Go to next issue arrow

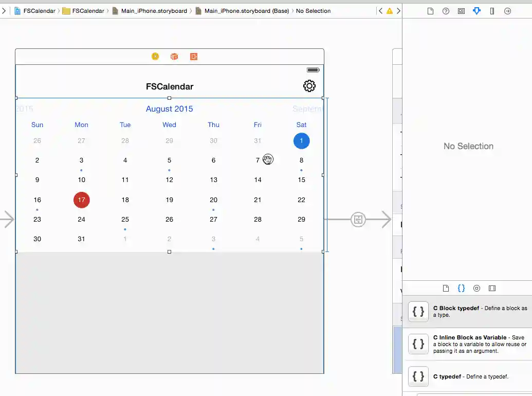[398, 11]
